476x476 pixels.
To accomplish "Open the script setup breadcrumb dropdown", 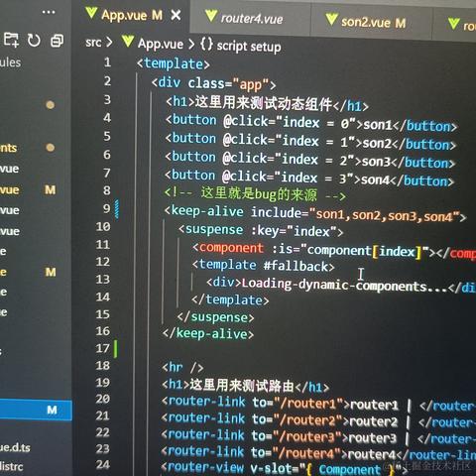I will pyautogui.click(x=249, y=47).
